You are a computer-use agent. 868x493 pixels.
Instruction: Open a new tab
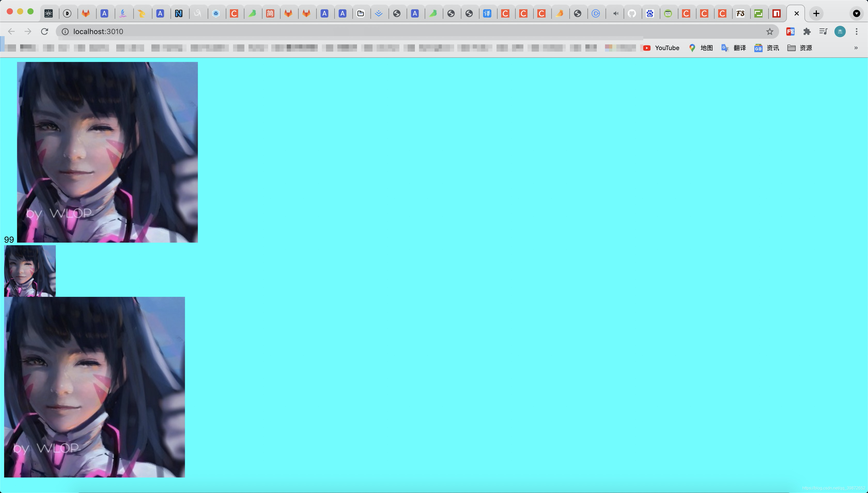816,13
